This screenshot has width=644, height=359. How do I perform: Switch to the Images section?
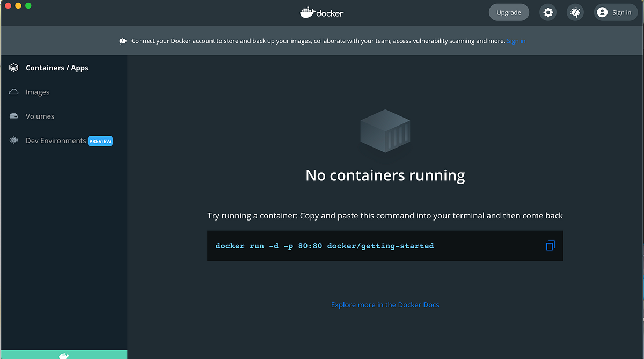[38, 92]
